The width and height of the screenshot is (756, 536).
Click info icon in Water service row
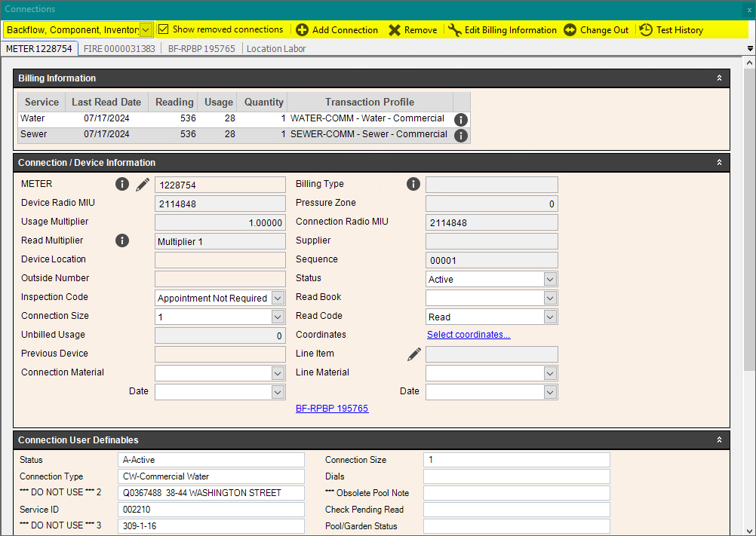tap(461, 120)
